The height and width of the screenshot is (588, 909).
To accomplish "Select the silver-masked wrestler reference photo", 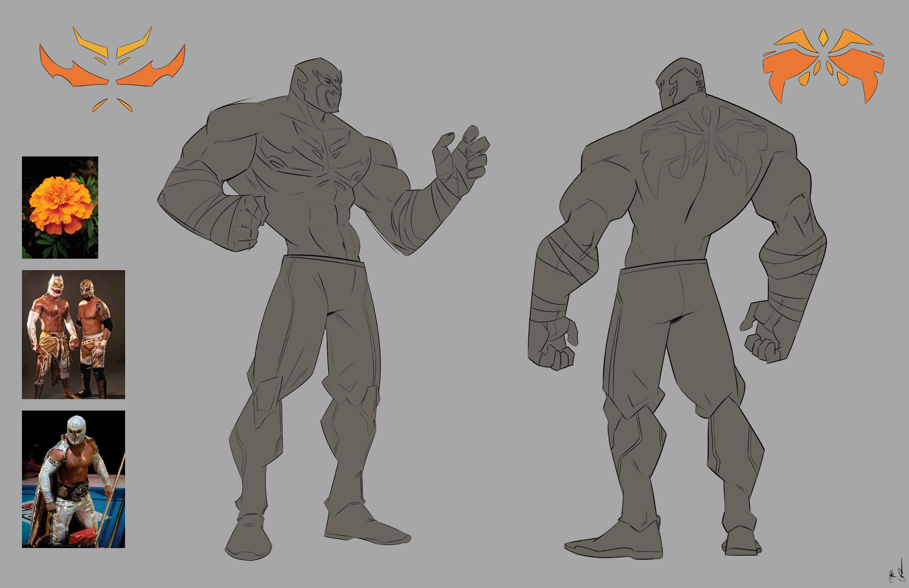I will coord(73,479).
